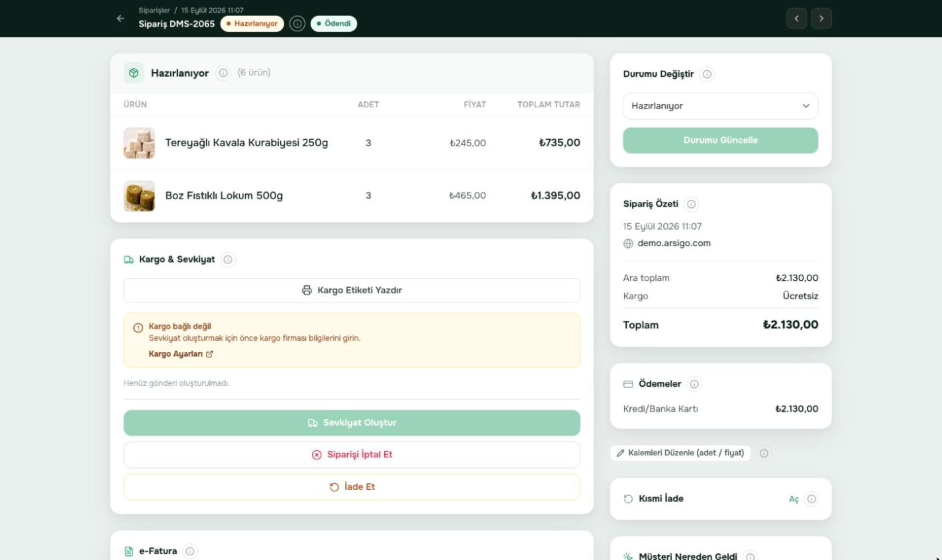The height and width of the screenshot is (560, 942).
Task: Click info icon next to Durumu Değiştir
Action: (707, 74)
